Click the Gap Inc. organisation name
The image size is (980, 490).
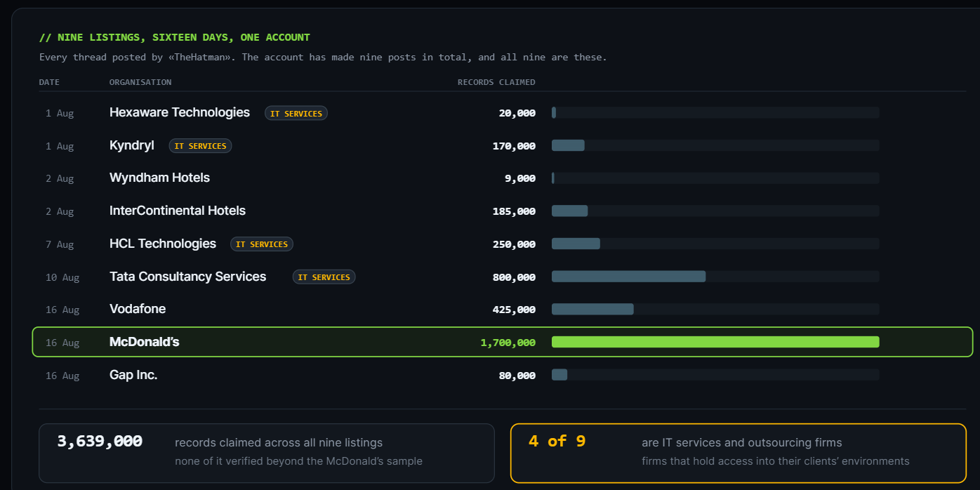(133, 375)
